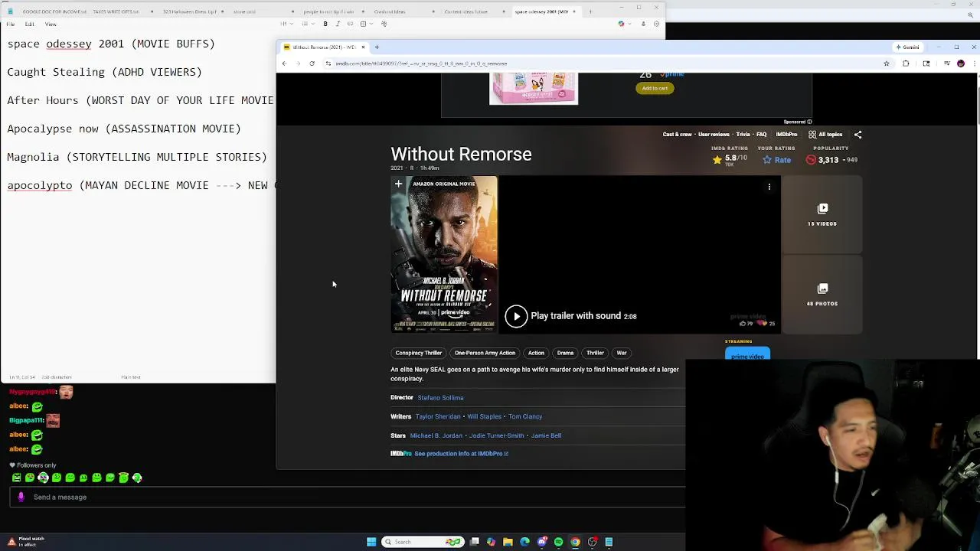This screenshot has width=980, height=551.
Task: Open User reviews link
Action: point(714,135)
